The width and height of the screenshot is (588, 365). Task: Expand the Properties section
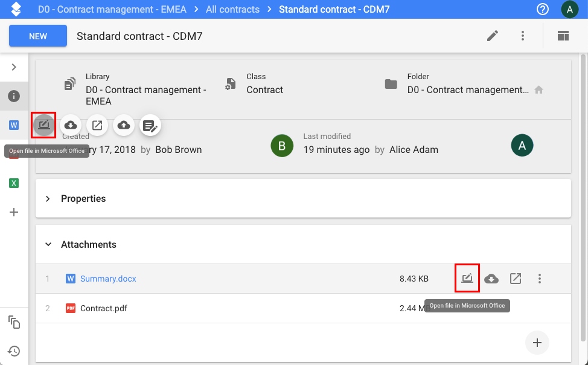48,198
